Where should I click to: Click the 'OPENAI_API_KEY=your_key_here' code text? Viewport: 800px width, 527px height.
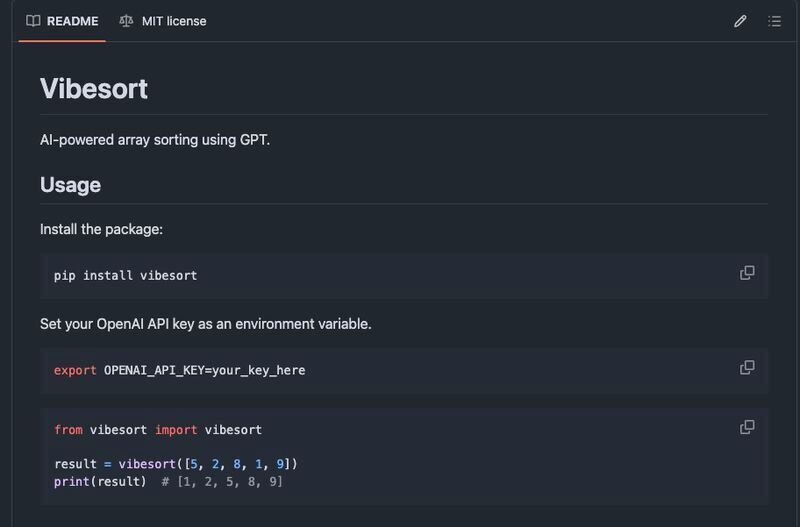[x=205, y=370]
